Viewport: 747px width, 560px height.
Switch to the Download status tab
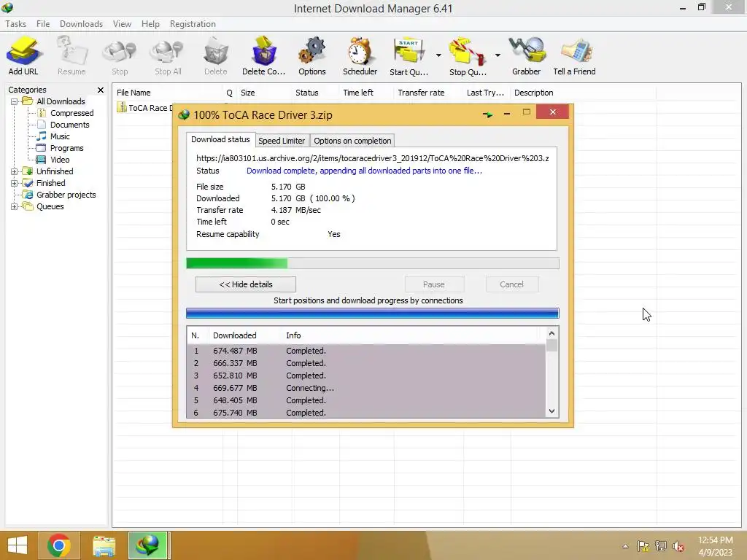(220, 139)
